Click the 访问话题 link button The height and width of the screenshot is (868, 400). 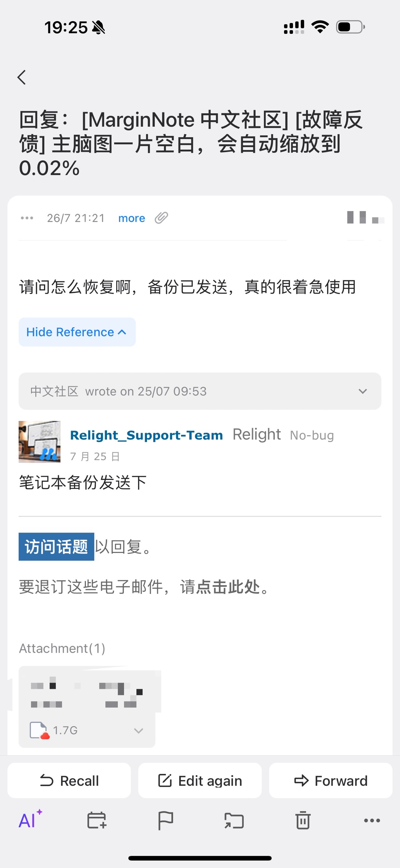click(56, 547)
